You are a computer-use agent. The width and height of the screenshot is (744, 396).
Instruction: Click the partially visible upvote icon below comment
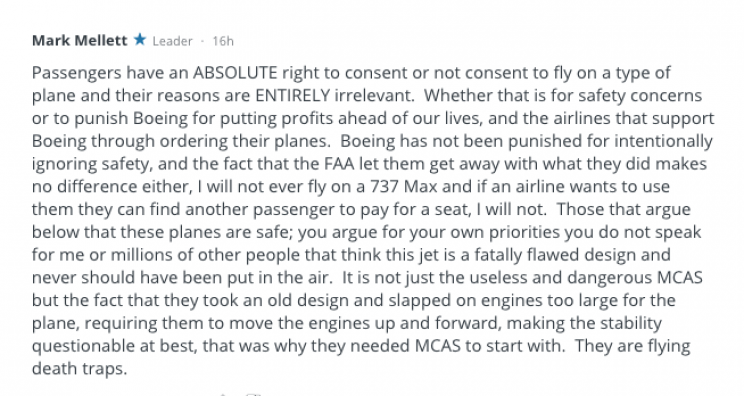coord(223,394)
